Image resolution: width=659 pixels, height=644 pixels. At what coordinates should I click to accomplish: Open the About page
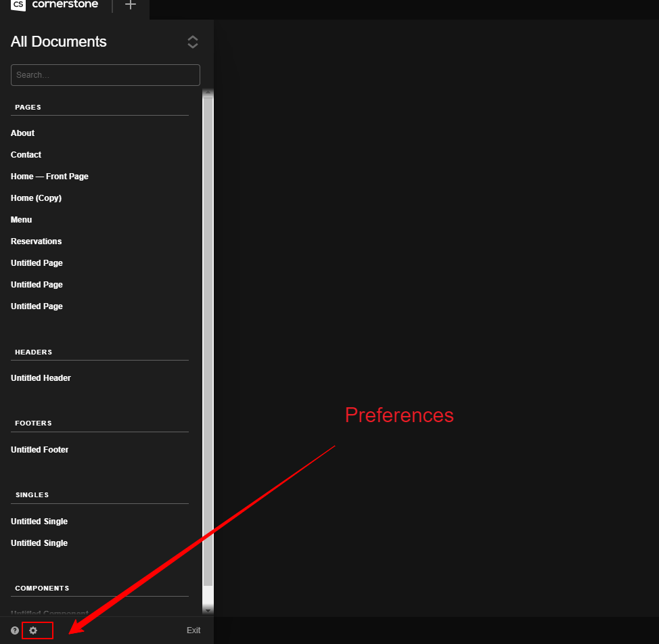click(x=22, y=133)
